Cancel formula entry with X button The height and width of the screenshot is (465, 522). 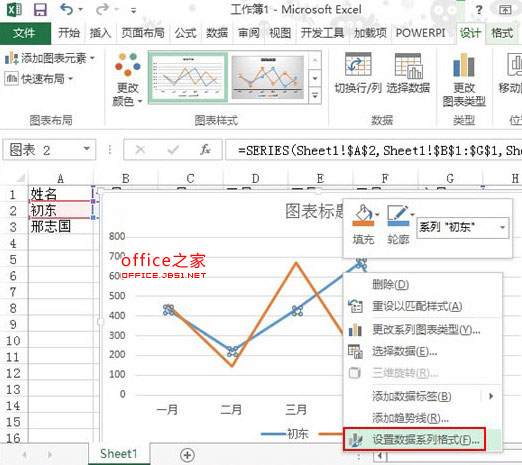pos(140,150)
